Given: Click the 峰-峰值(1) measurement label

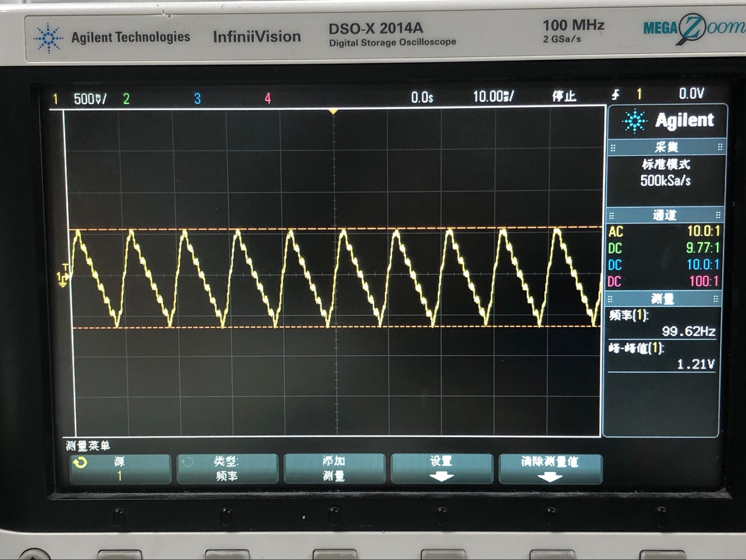Looking at the screenshot, I should click(636, 348).
